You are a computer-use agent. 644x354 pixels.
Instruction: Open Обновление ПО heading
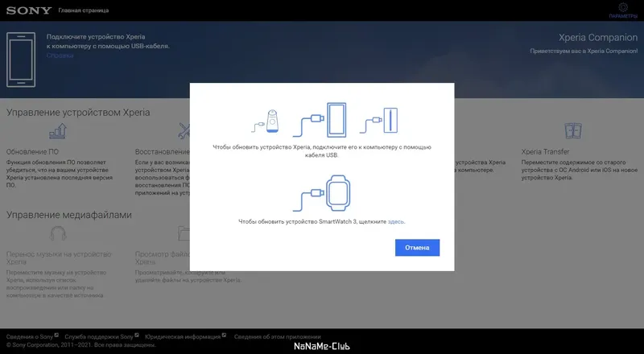[x=32, y=151]
